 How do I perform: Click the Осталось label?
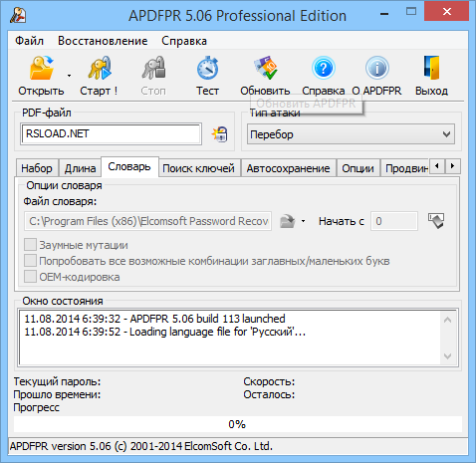[269, 394]
